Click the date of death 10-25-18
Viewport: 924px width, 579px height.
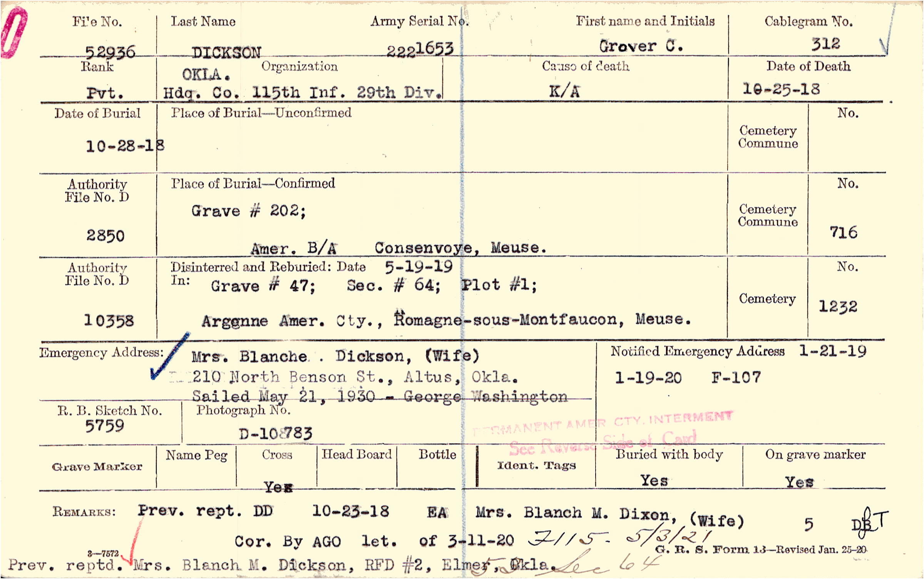coord(781,89)
